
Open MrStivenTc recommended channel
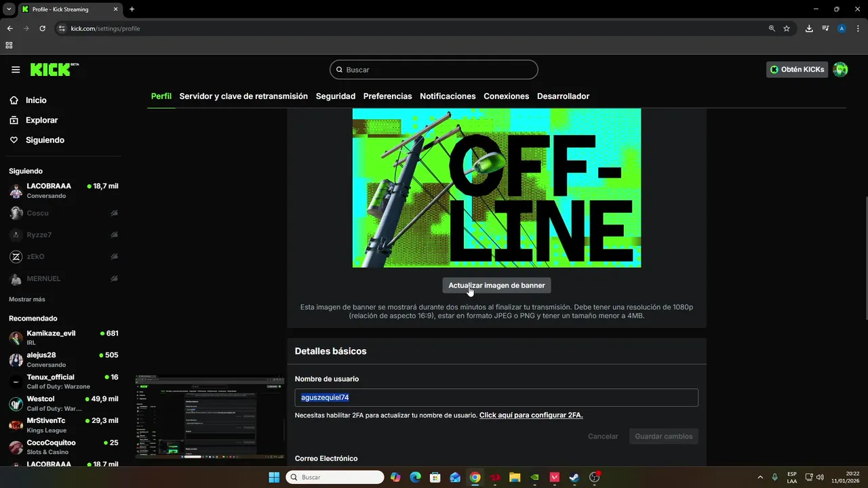[64, 425]
